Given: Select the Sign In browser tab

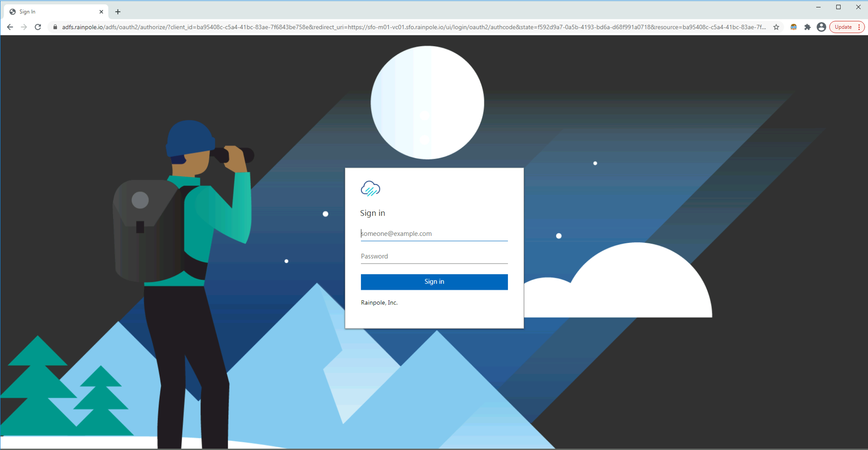Looking at the screenshot, I should point(51,12).
